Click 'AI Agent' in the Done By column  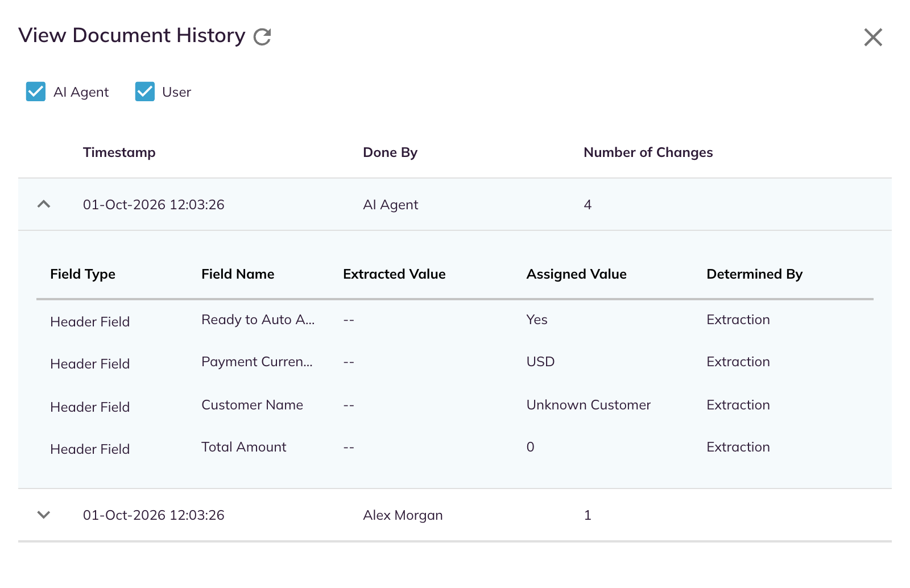[390, 205]
